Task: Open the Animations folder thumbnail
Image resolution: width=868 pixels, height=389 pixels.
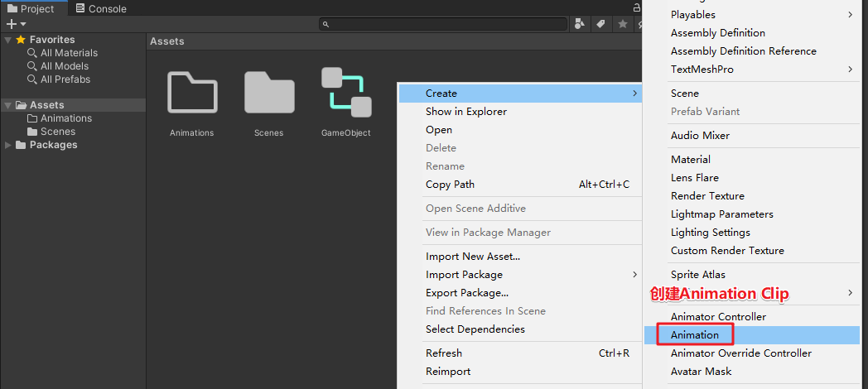Action: click(x=192, y=92)
